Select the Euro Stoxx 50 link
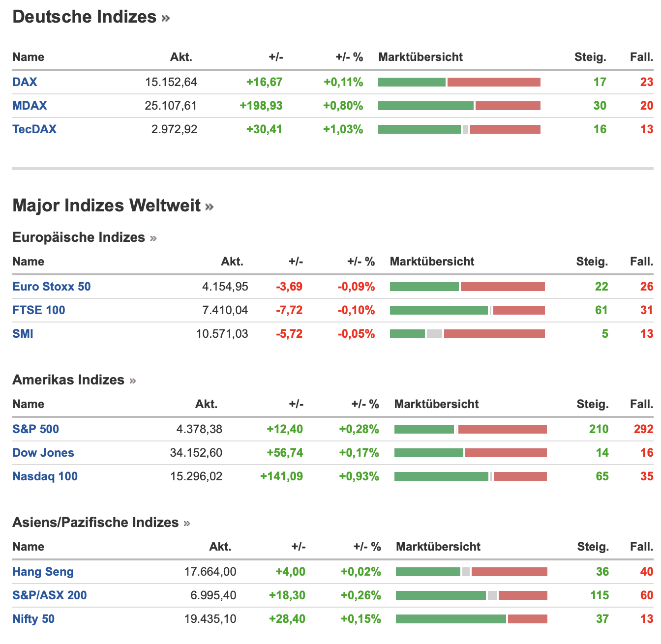661x644 pixels. 52,287
